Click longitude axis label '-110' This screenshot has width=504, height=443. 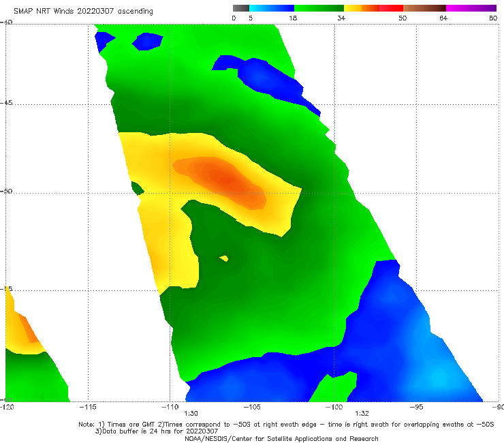click(x=170, y=407)
